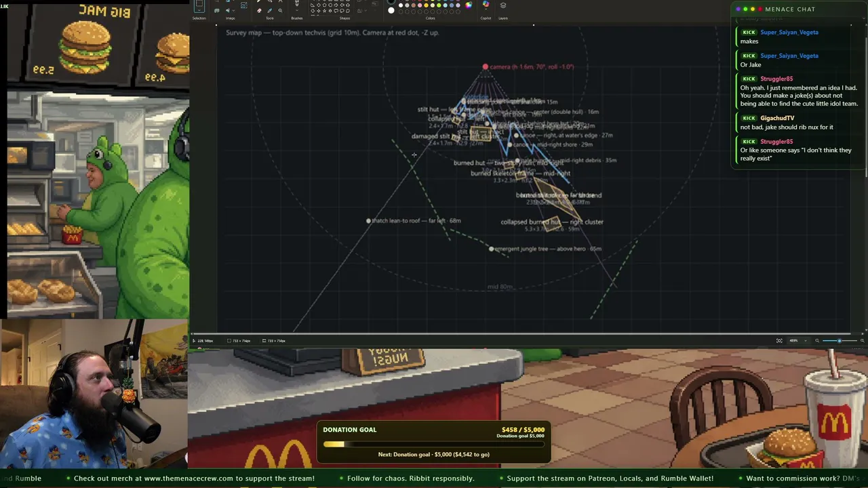
Task: Click the 'thatch lean-to roof' map point
Action: tap(368, 221)
